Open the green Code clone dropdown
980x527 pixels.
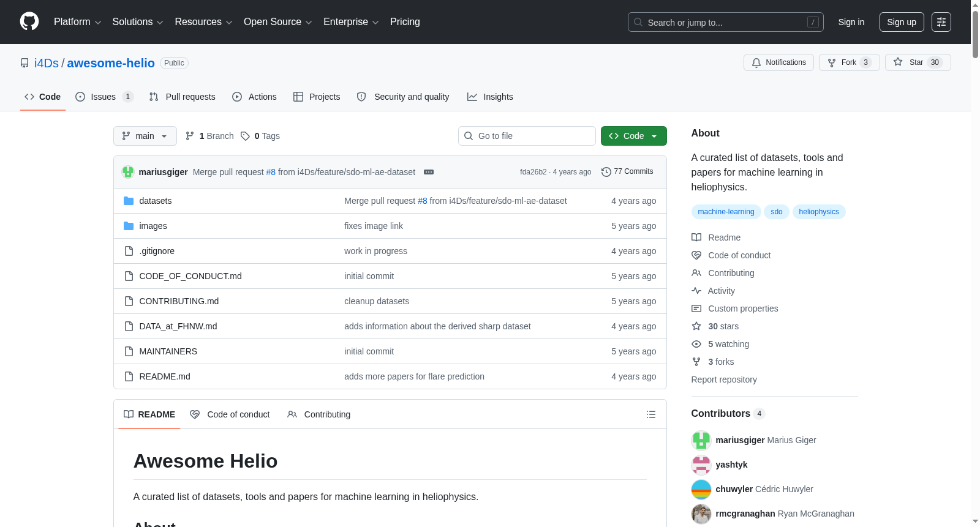point(634,136)
